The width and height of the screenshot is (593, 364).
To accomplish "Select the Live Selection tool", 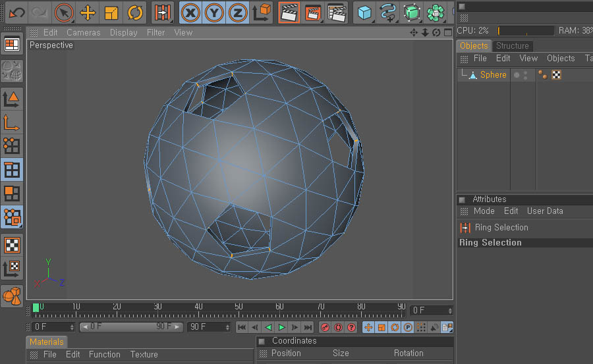I will pos(63,13).
